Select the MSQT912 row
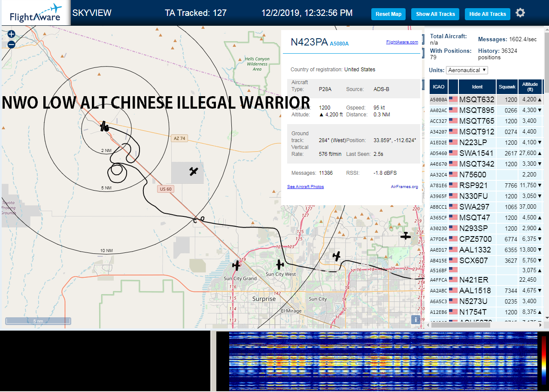Viewport: 549px width, 392px height. point(486,131)
